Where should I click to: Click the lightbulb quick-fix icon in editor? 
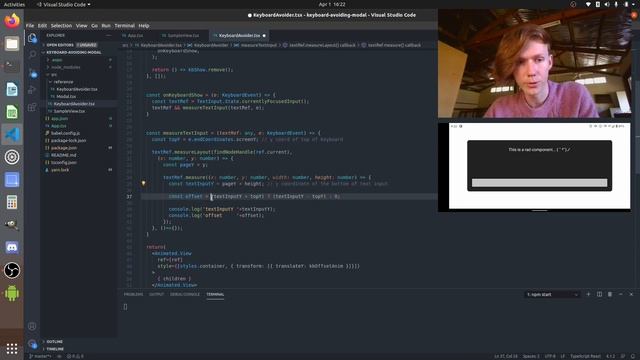click(143, 184)
